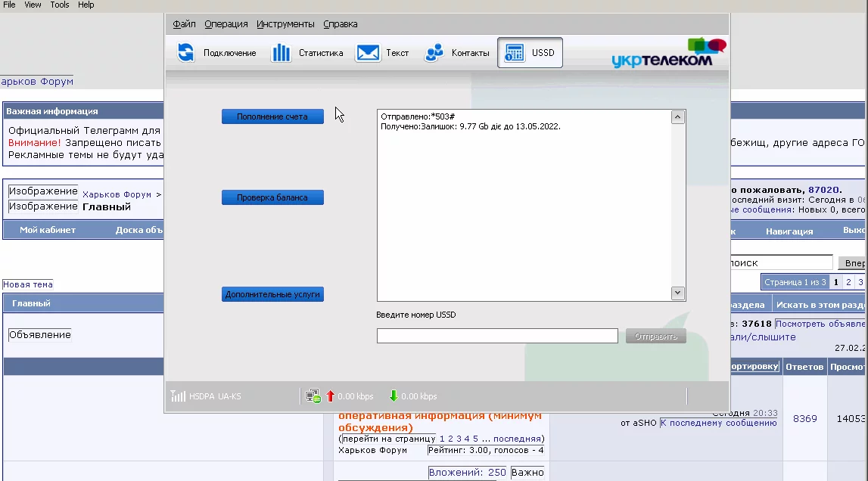Click the username 87020 link
Image resolution: width=868 pixels, height=481 pixels.
(824, 190)
